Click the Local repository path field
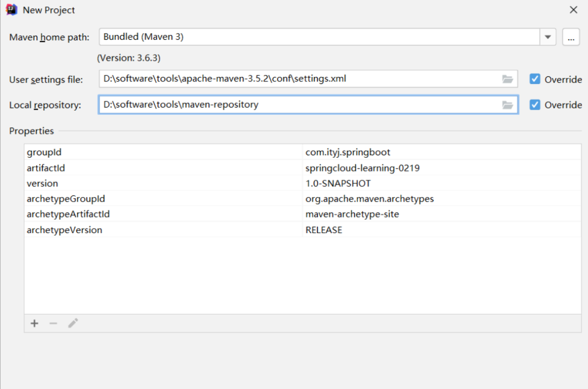This screenshot has height=389, width=588. [308, 105]
